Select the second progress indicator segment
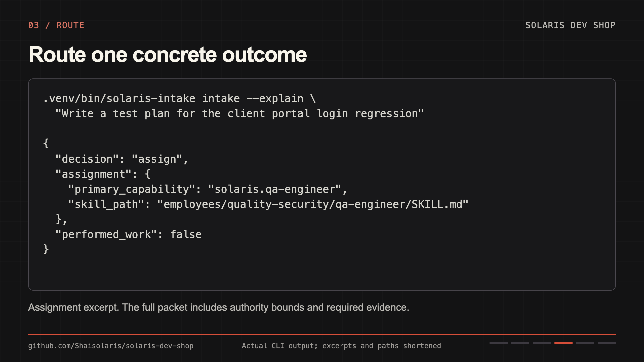The image size is (644, 362). click(520, 343)
